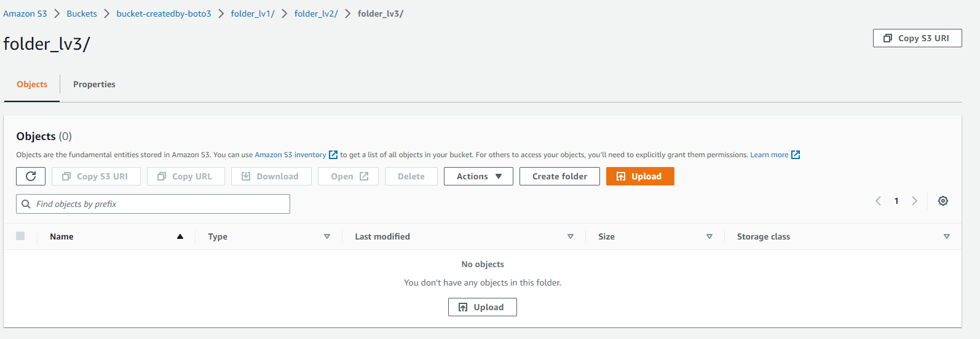Click the Copy URL button
The height and width of the screenshot is (339, 980).
point(186,176)
